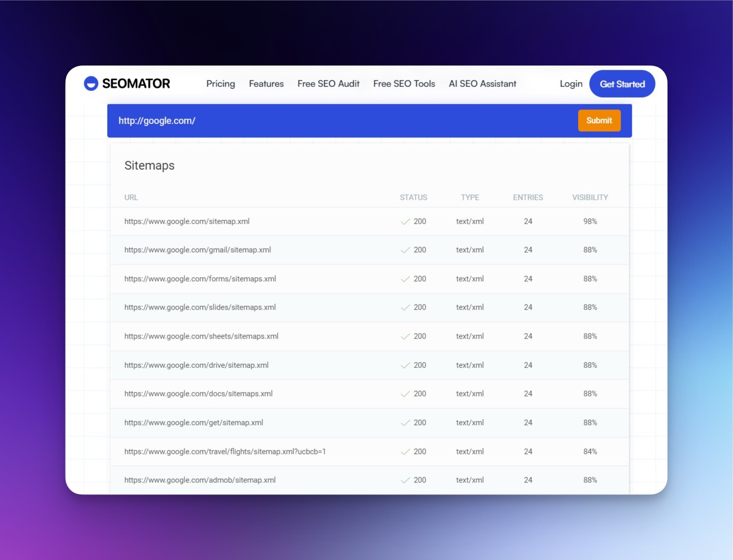Image resolution: width=733 pixels, height=560 pixels.
Task: Click the green checkmark beside sitemap.xml status
Action: coord(404,222)
